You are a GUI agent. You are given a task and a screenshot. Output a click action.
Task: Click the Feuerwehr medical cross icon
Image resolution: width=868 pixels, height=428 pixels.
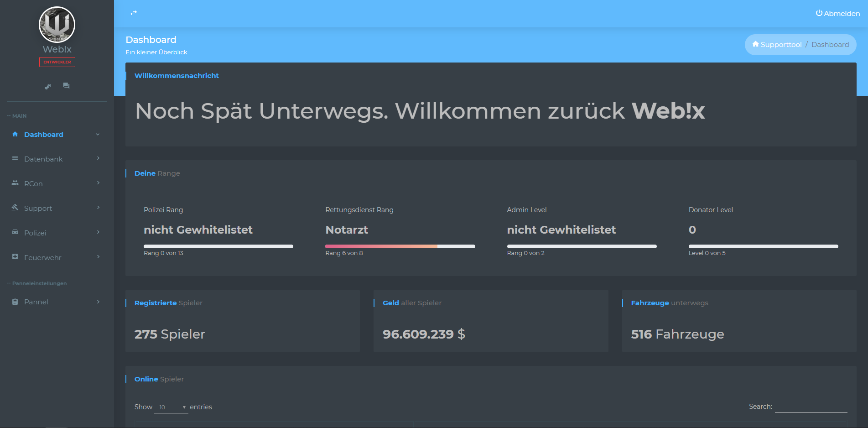pos(15,257)
